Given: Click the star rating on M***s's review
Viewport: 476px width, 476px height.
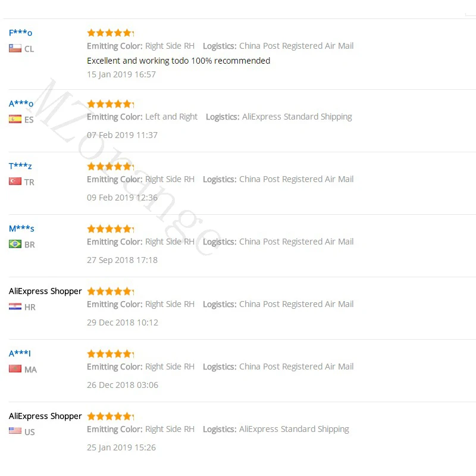Looking at the screenshot, I should [111, 229].
